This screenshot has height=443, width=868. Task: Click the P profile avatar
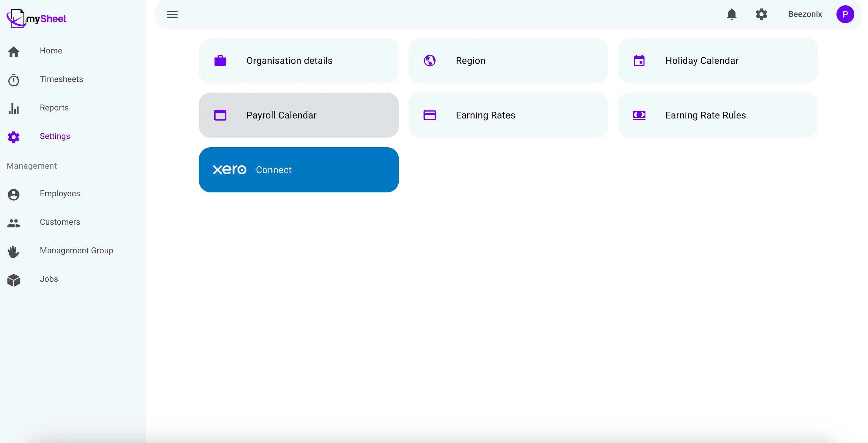click(x=845, y=14)
